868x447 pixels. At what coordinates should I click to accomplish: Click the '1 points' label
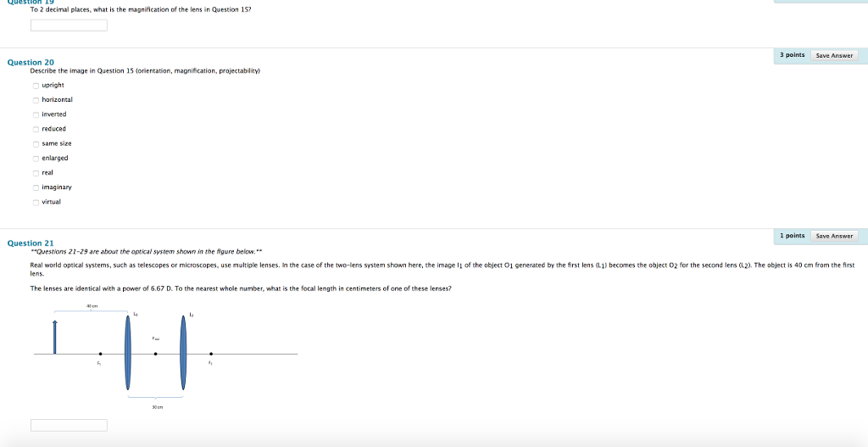(x=793, y=236)
